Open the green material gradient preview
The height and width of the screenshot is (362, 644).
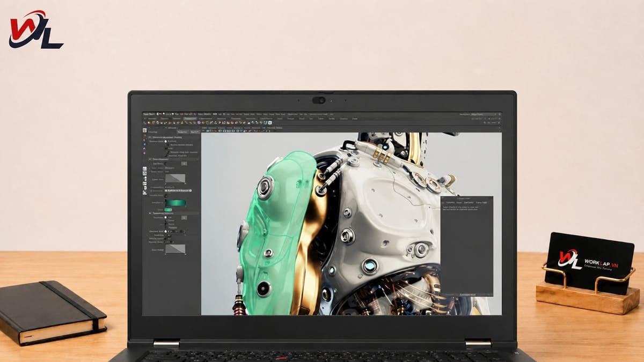[175, 203]
